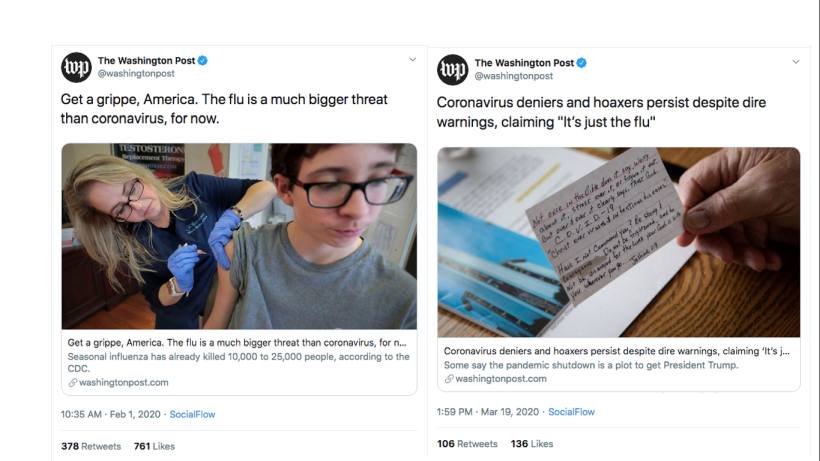Open flu shot photo thumbnail
820x461 pixels.
[239, 236]
